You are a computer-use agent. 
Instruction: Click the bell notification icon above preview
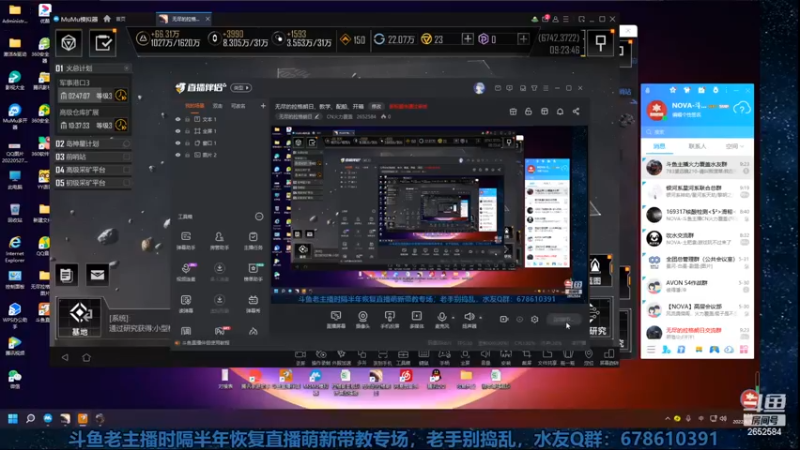pyautogui.click(x=560, y=111)
